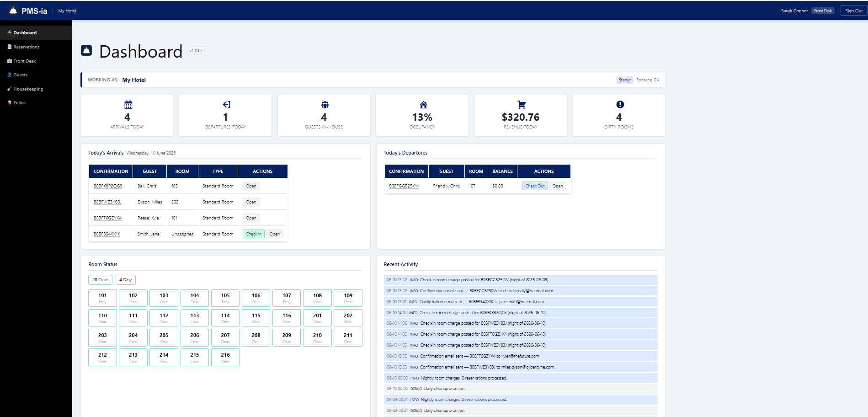Screen dimensions: 868x417
Task: Select the 4 Dirty status badge
Action: (126, 280)
